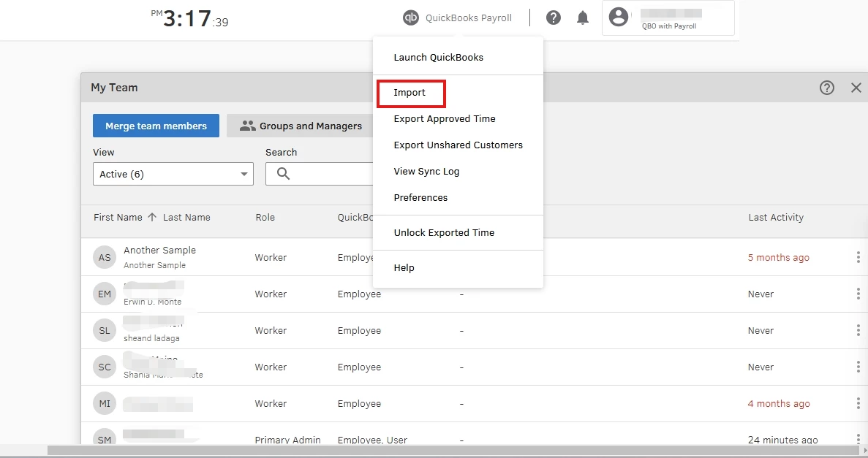Open the help question mark icon in top bar

click(x=553, y=18)
